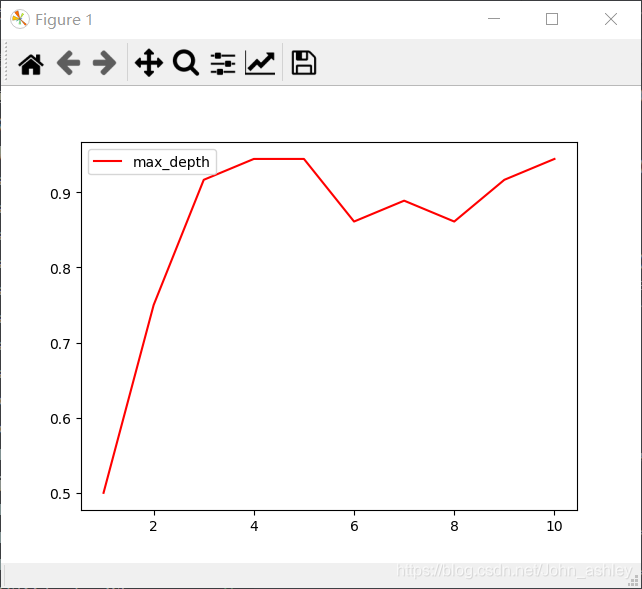Reset the plot to home view

(31, 64)
